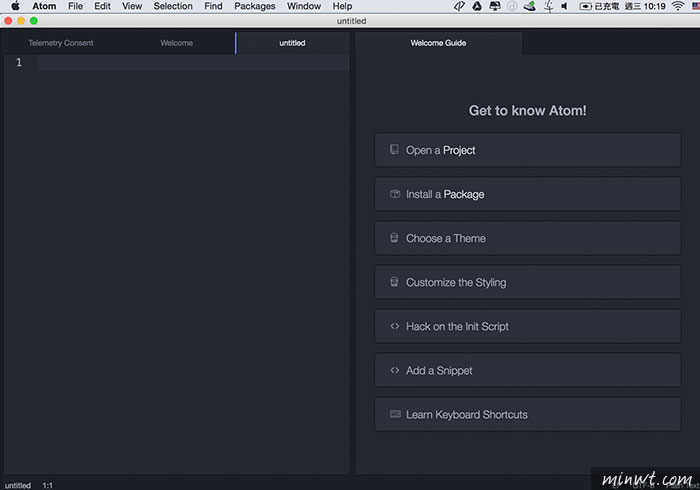700x490 pixels.
Task: Click the Google Drive icon in menu bar
Action: tap(477, 6)
